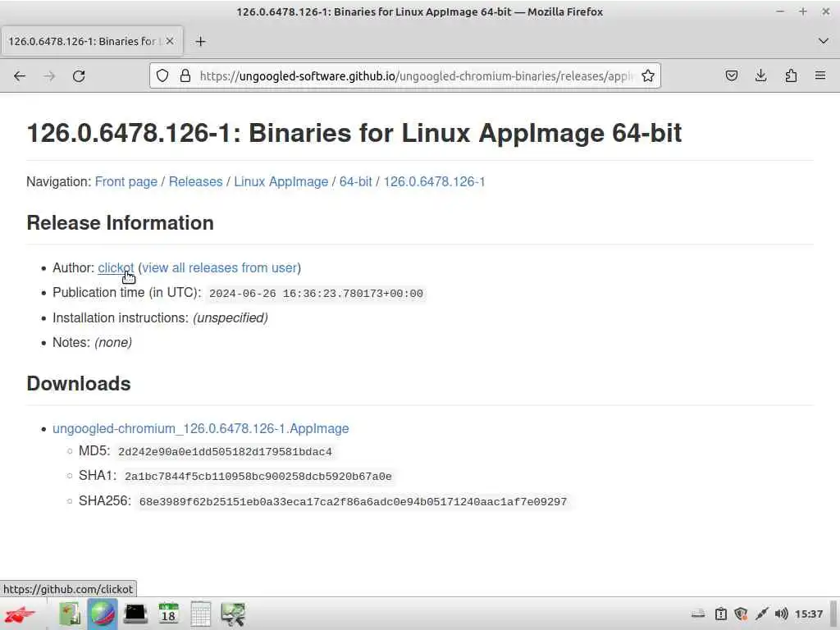Click view all releases from user
840x630 pixels.
pos(220,268)
